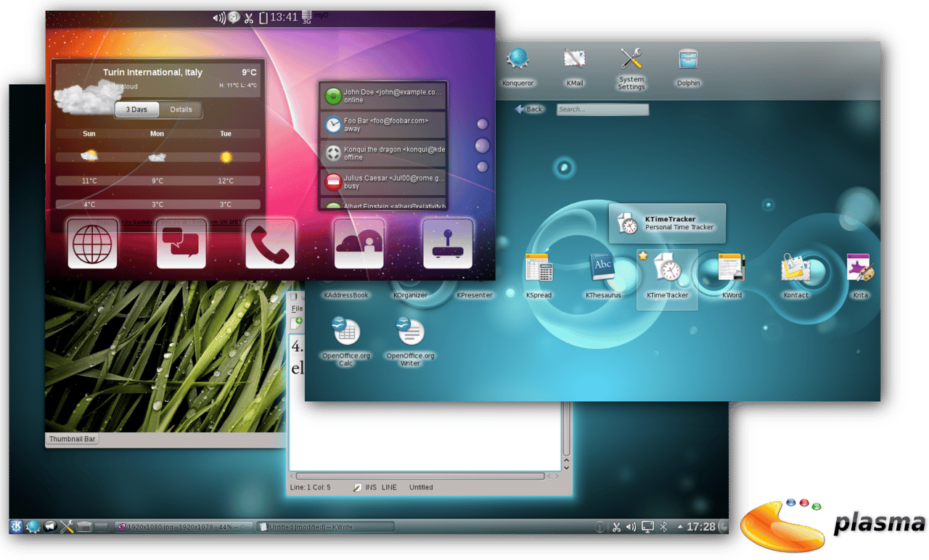Click the Back button in launcher
The image size is (929, 560).
tap(530, 110)
